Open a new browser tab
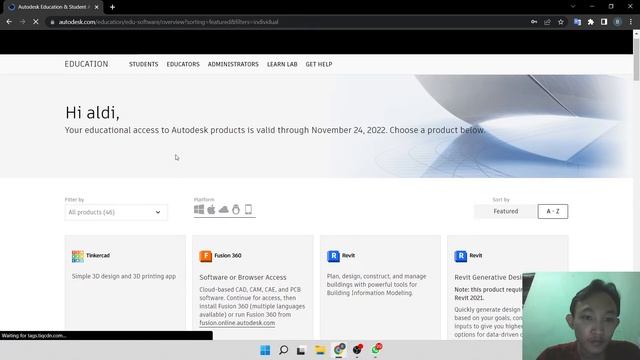 (112, 7)
